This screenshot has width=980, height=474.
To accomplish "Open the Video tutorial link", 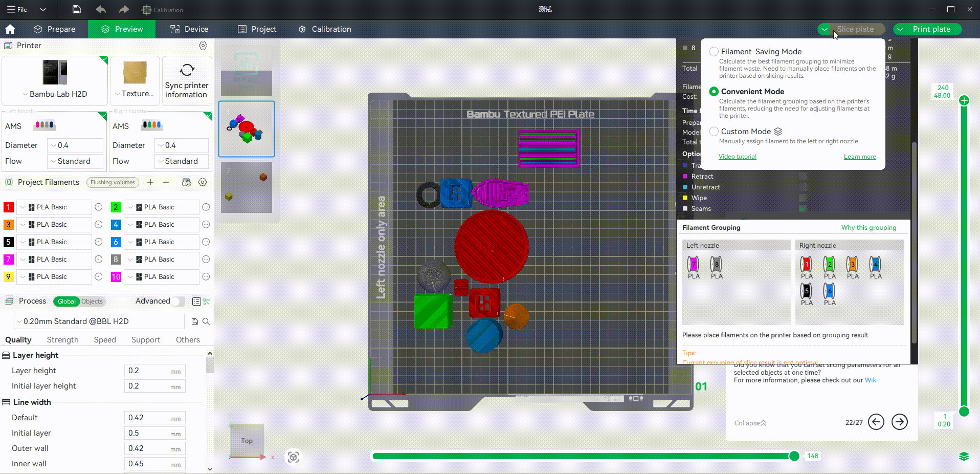I will [x=737, y=157].
